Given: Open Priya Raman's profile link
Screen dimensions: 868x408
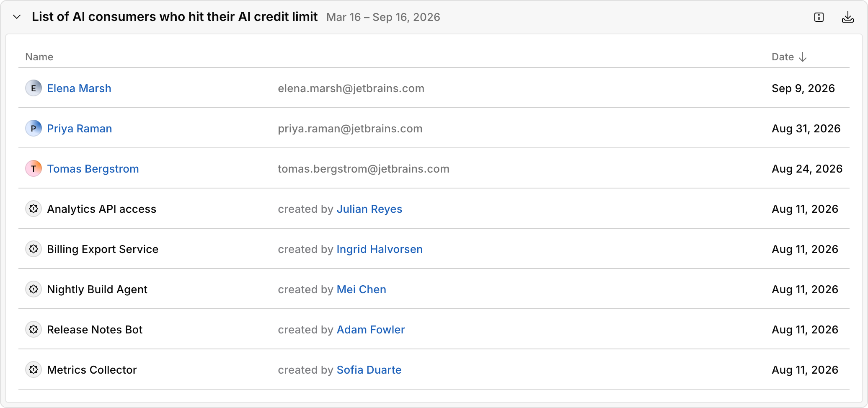Looking at the screenshot, I should (x=80, y=129).
